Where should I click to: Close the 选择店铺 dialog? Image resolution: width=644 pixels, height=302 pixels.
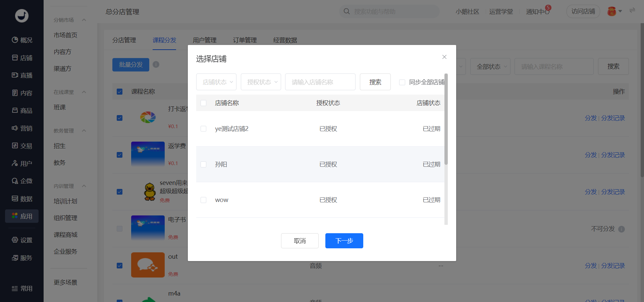(x=444, y=57)
